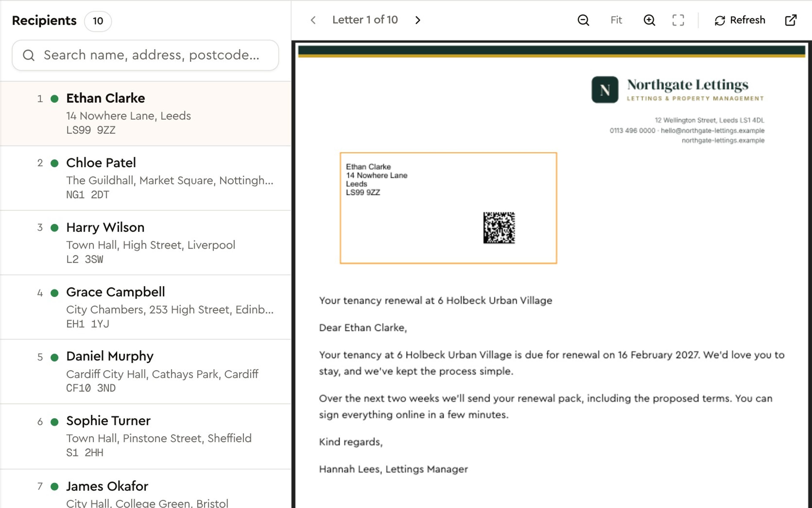The image size is (812, 508).
Task: Select recipient Chloe Patel
Action: 145,178
